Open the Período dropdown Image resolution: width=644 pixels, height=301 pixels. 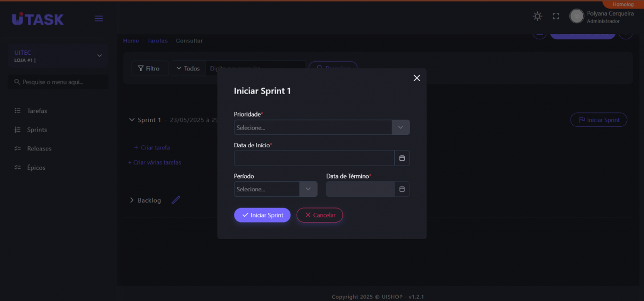pos(275,189)
